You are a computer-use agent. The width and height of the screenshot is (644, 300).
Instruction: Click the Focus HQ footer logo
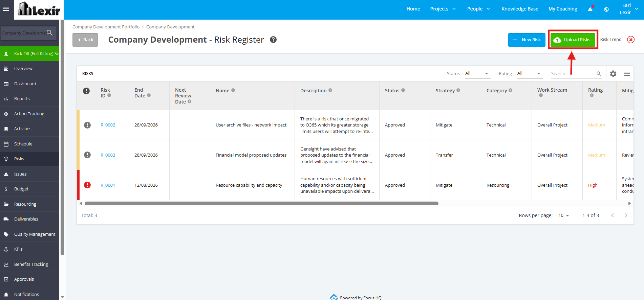pos(334,297)
